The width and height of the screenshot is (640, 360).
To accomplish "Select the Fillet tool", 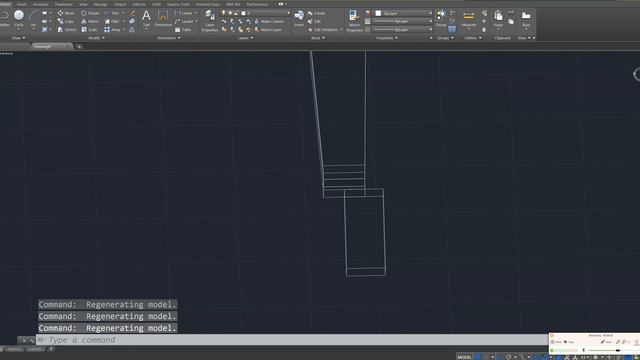I will (x=112, y=21).
